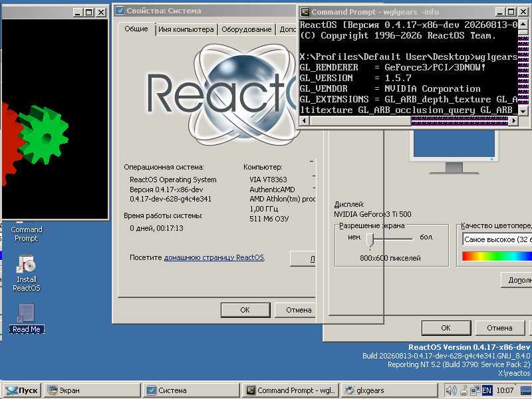Click OK in the display settings window
Viewport: 532px width, 399px height.
click(x=446, y=328)
